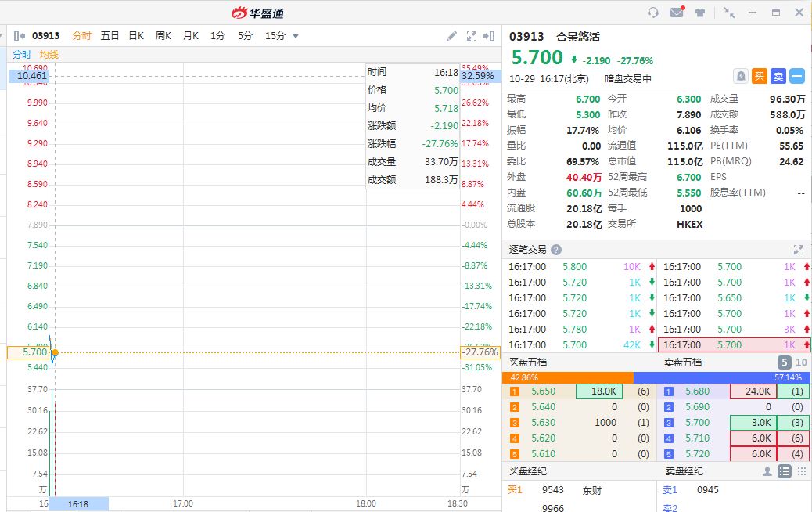
Task: Switch to the 五日 chart tab
Action: click(x=110, y=36)
